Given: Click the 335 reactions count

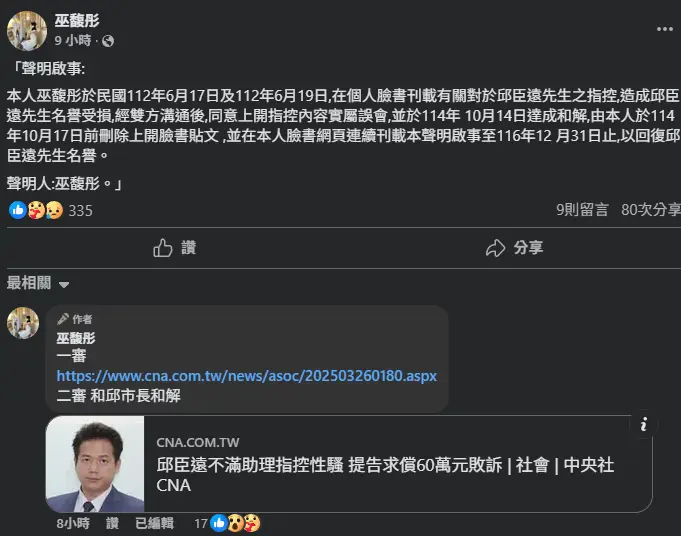Looking at the screenshot, I should (80, 210).
